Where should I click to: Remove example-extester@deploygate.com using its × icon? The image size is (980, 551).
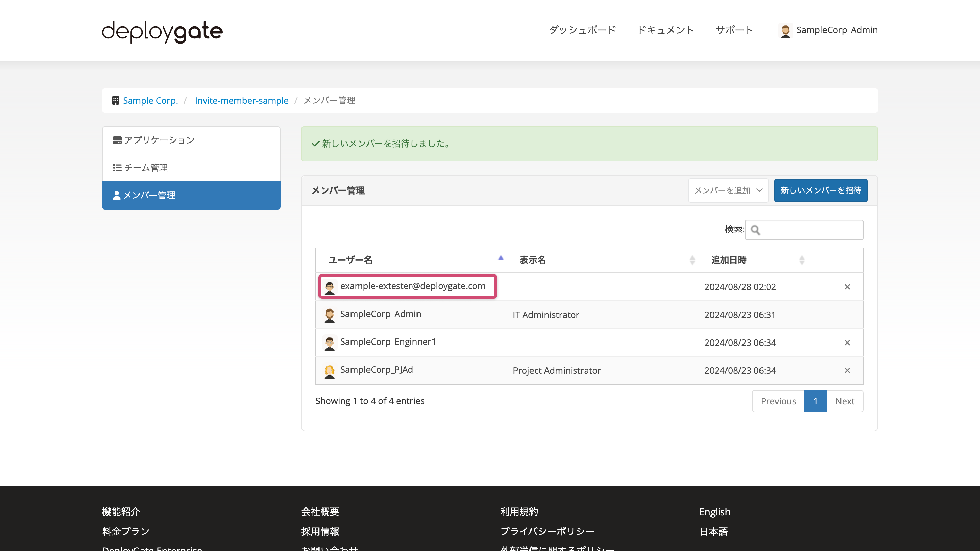(848, 287)
